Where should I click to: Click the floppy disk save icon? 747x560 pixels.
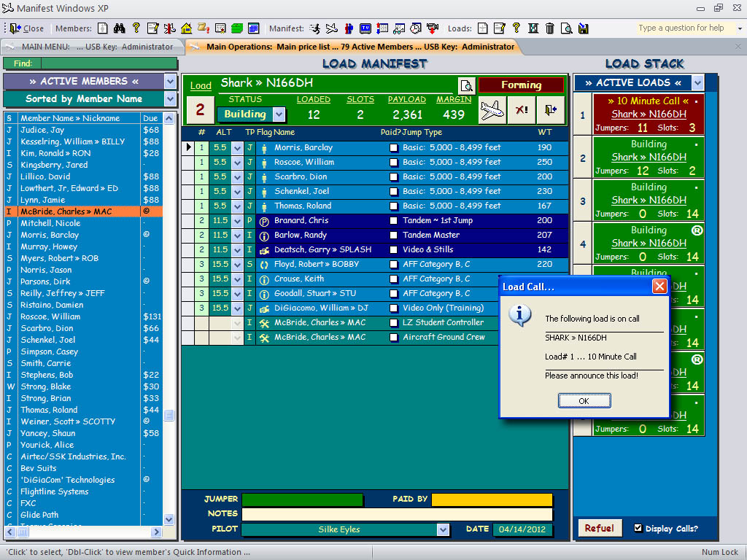[583, 28]
